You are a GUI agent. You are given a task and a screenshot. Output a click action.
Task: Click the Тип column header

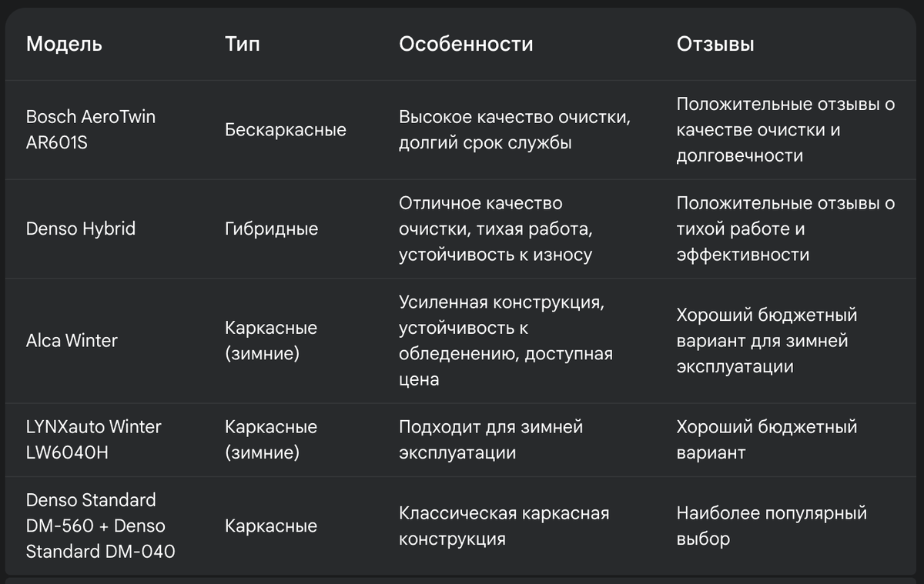(242, 45)
